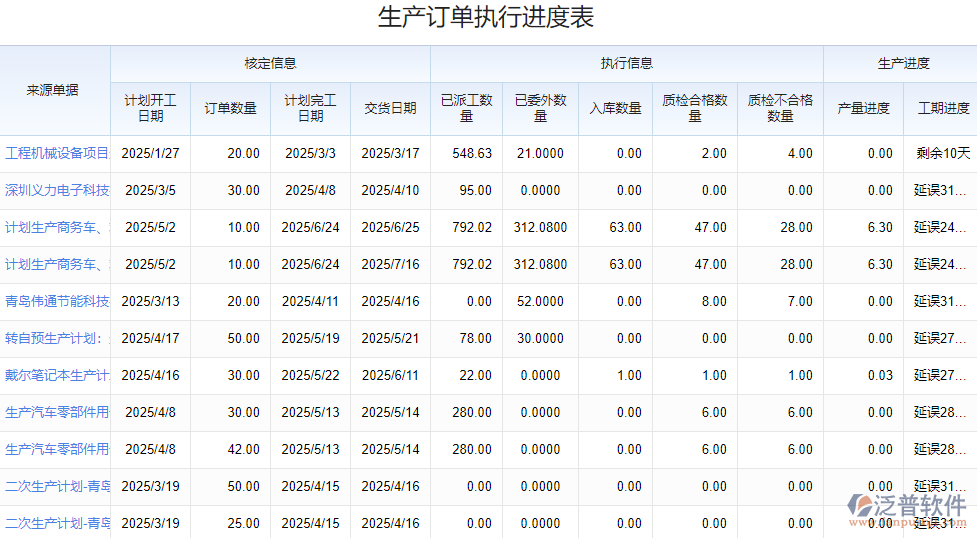Open 二次生产计划-青岛 link with order quantity 50.00

point(57,486)
